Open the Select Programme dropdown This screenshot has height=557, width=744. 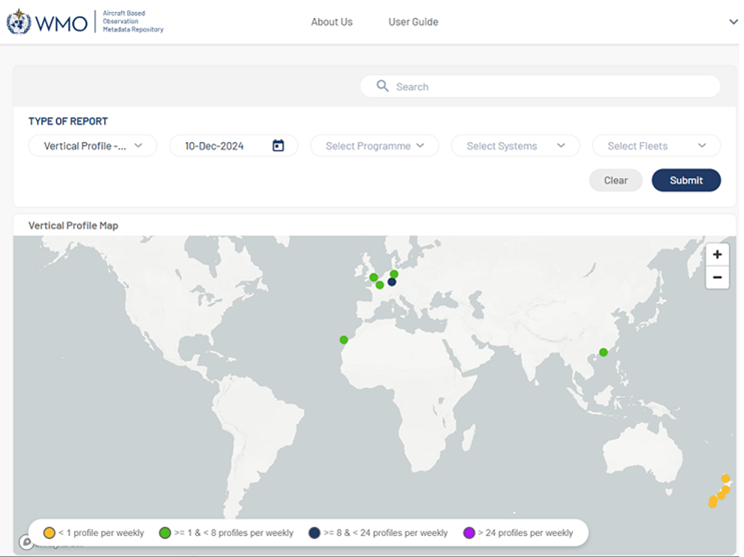(x=375, y=146)
